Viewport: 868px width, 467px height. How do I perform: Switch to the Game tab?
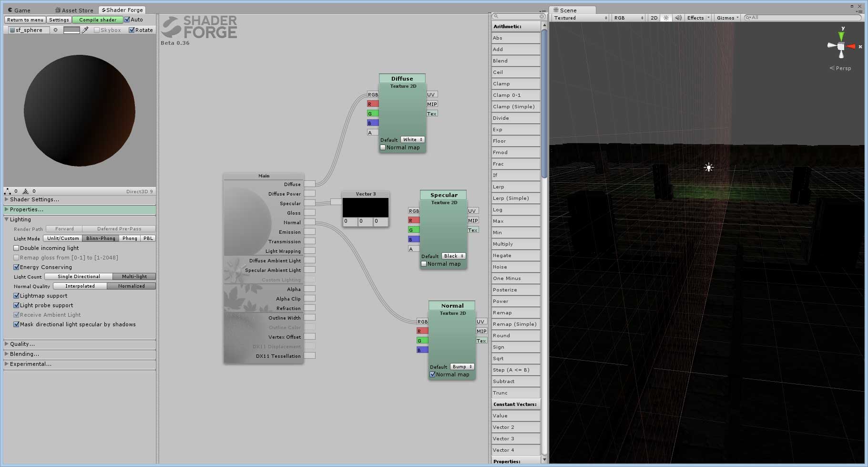coord(19,10)
